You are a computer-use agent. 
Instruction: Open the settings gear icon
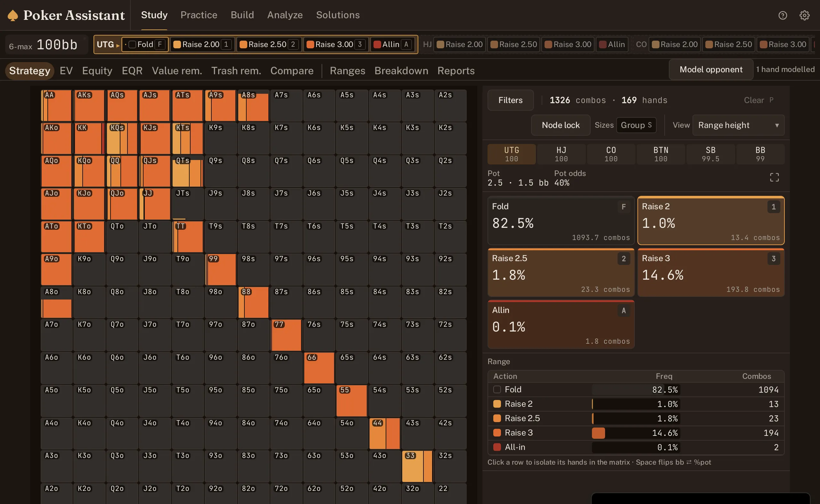pyautogui.click(x=805, y=15)
